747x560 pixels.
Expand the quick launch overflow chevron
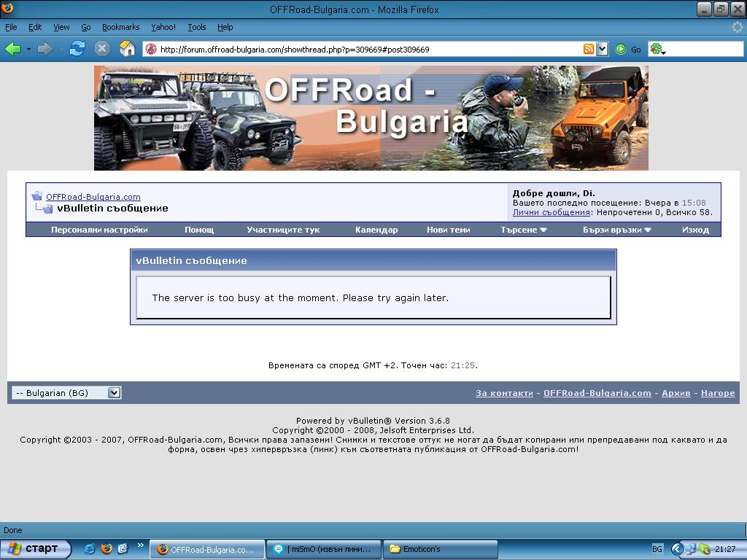(140, 545)
